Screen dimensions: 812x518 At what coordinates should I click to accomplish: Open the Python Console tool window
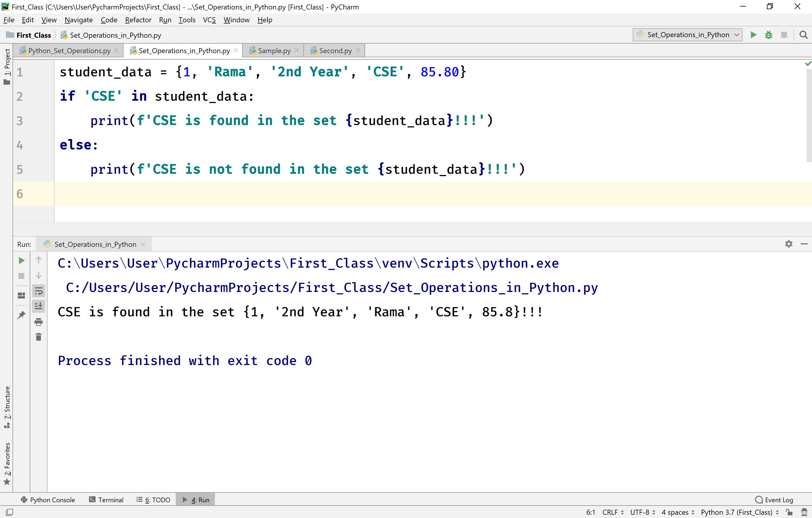tap(48, 500)
